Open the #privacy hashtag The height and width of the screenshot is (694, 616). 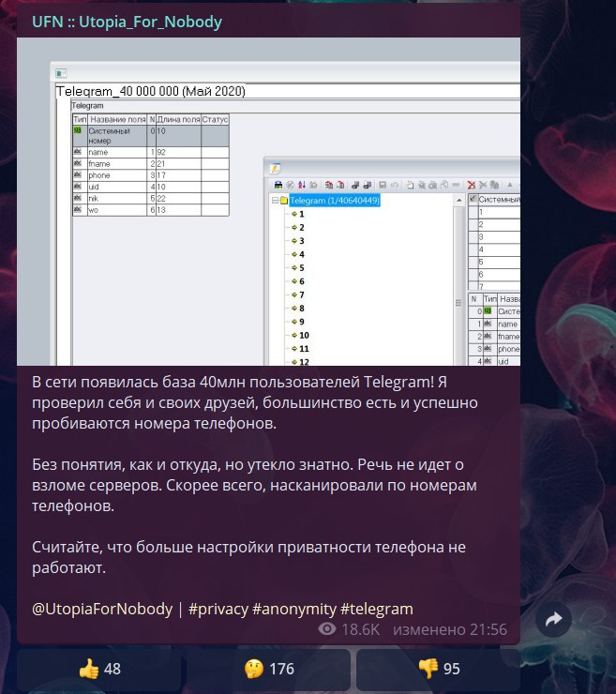[218, 609]
